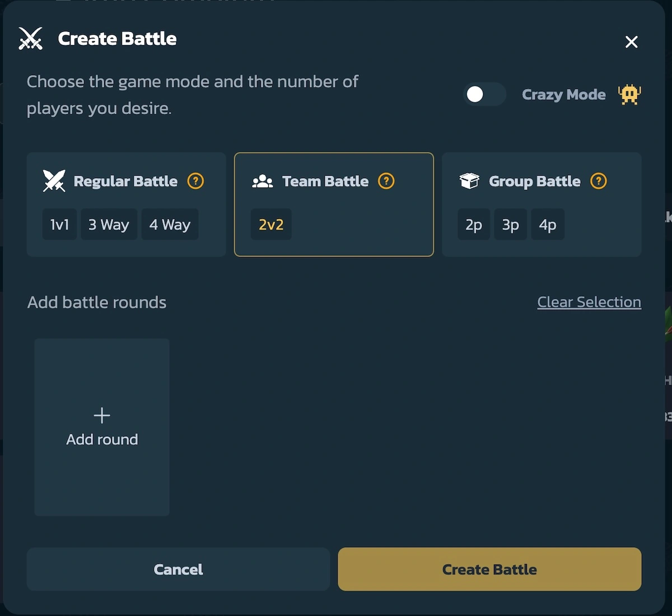Open the Group Battle help tooltip
This screenshot has height=616, width=672.
[x=598, y=181]
